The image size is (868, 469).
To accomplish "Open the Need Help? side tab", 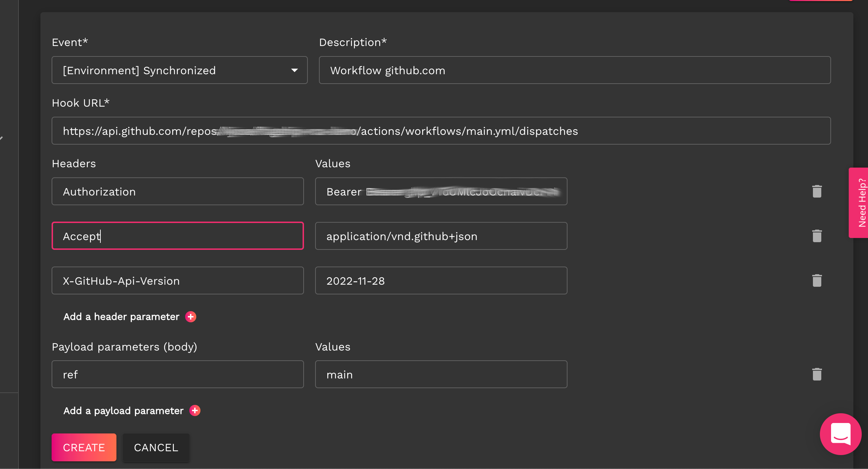I will (859, 203).
